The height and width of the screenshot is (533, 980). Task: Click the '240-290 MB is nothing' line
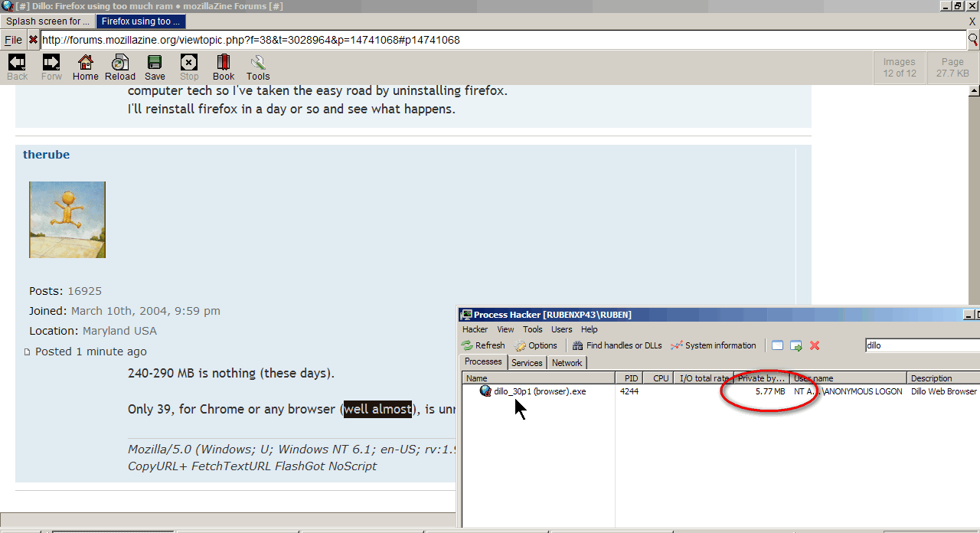click(231, 374)
